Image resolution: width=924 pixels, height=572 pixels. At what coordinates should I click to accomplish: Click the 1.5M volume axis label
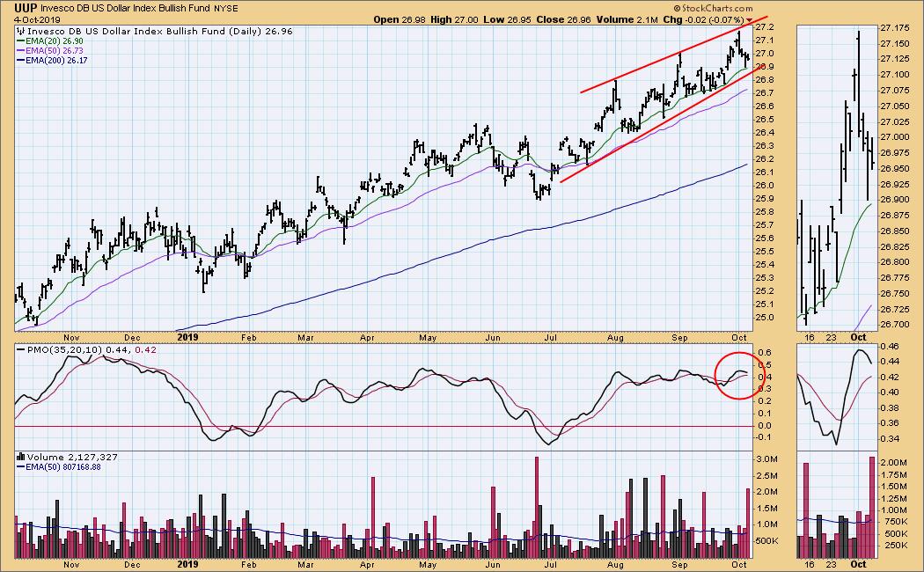pyautogui.click(x=766, y=508)
